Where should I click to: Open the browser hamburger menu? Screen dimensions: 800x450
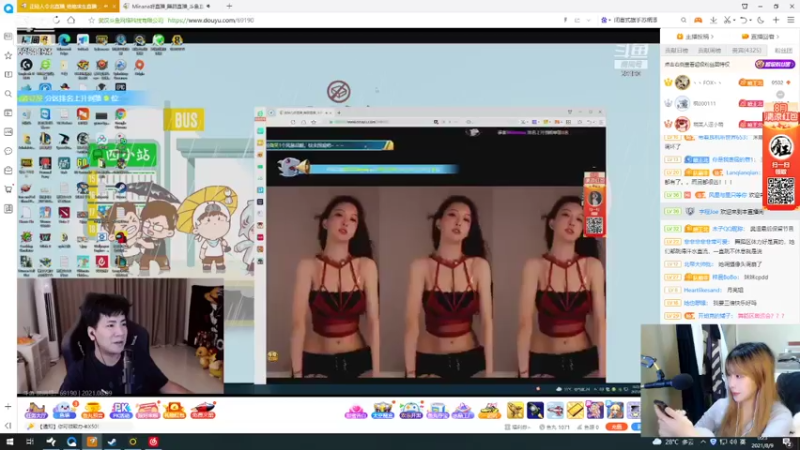pyautogui.click(x=791, y=20)
